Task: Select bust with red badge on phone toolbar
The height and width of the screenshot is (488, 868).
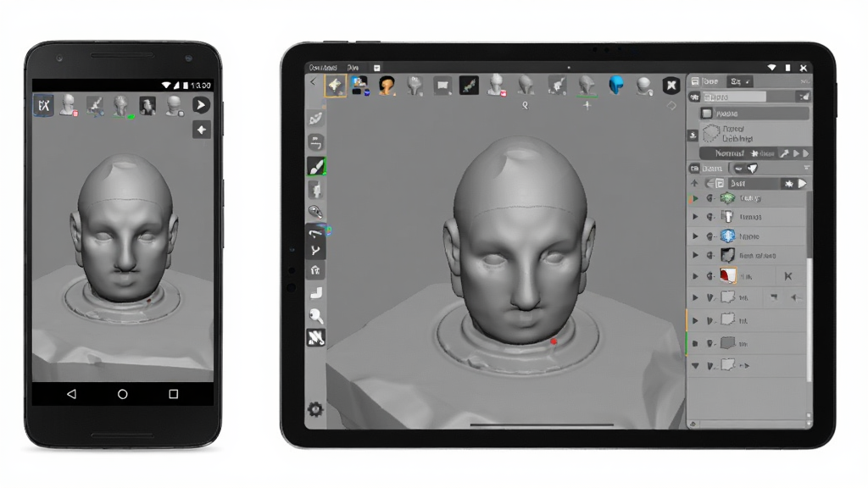Action: coord(69,105)
